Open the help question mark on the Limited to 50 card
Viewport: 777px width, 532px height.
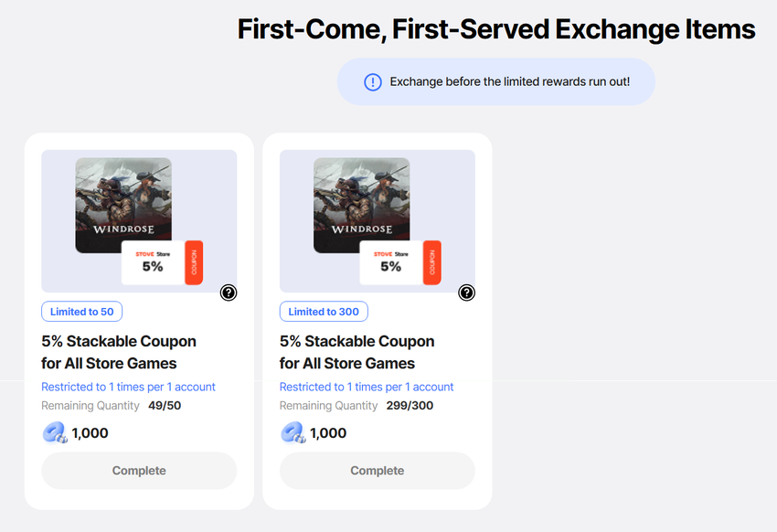pyautogui.click(x=229, y=293)
